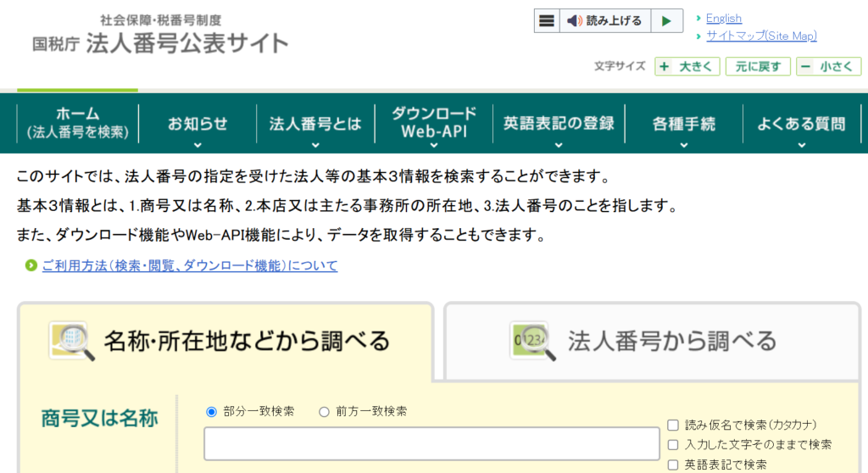Click the green arrow icon before ご利用方法
The image size is (868, 473).
point(31,265)
